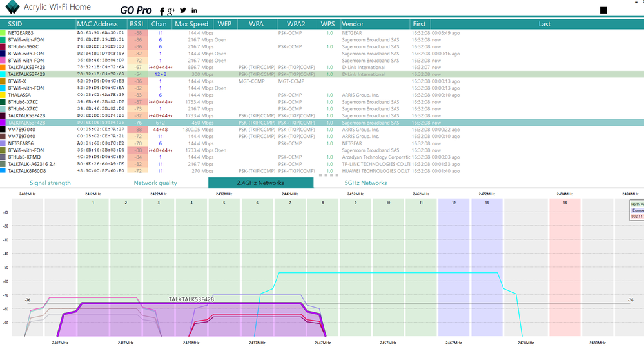Image resolution: width=644 pixels, height=349 pixels.
Task: Click the LinkedIn icon
Action: 195,11
